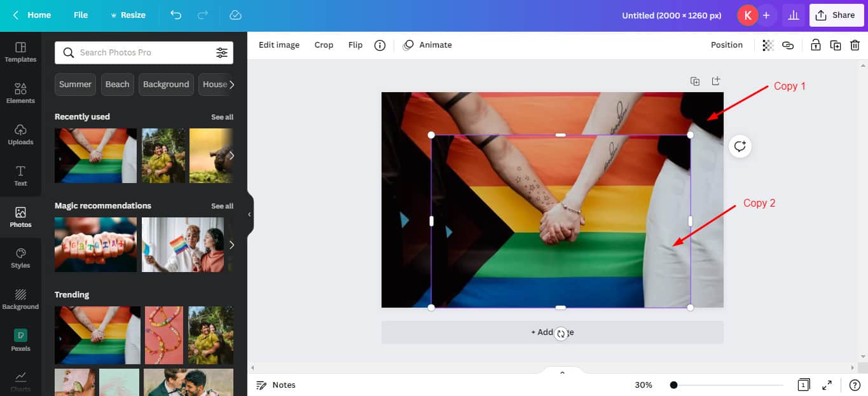Delete the image with the trash icon

click(x=855, y=45)
